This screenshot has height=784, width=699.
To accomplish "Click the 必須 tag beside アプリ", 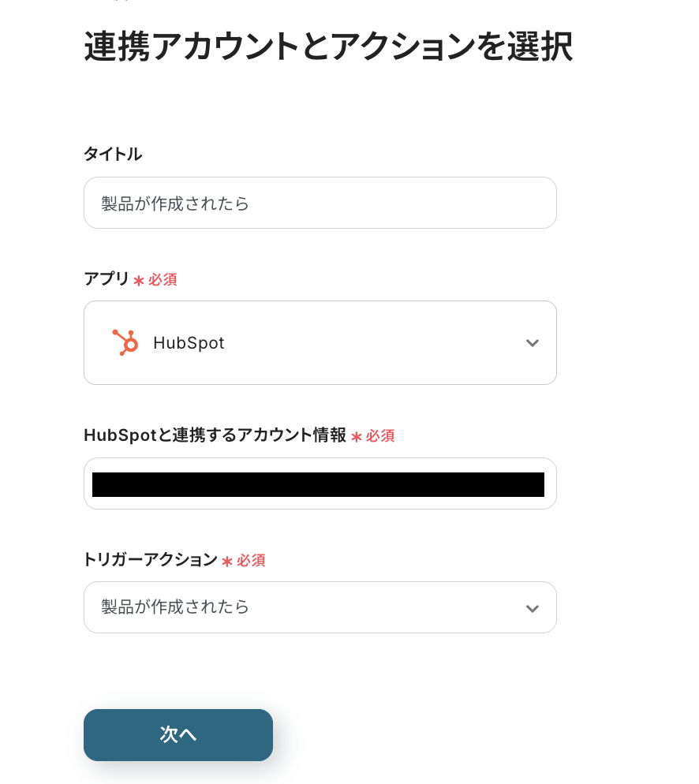I will click(163, 280).
